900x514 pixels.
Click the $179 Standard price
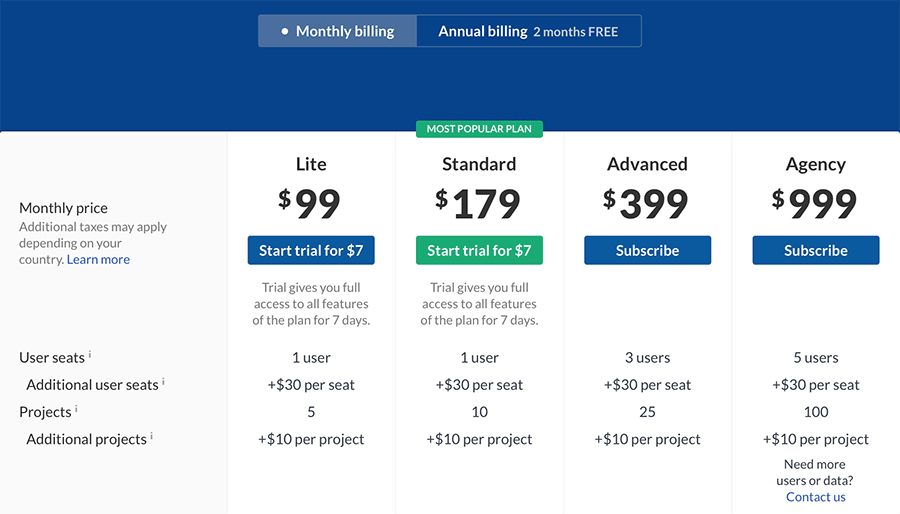tap(479, 204)
